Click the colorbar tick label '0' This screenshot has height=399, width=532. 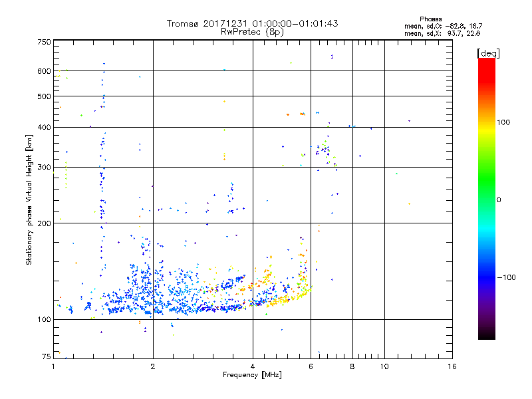499,200
